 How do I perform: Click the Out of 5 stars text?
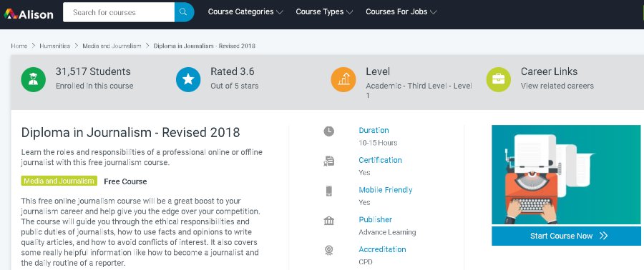pos(235,86)
